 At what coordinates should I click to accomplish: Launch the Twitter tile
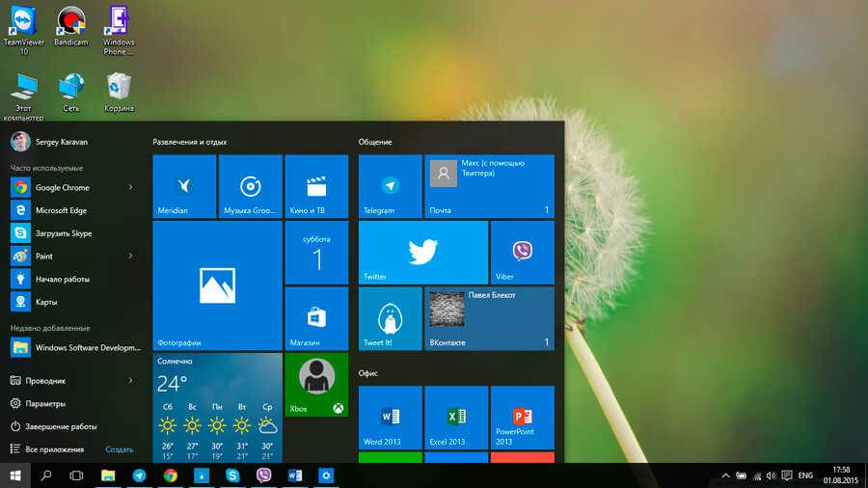pyautogui.click(x=422, y=252)
